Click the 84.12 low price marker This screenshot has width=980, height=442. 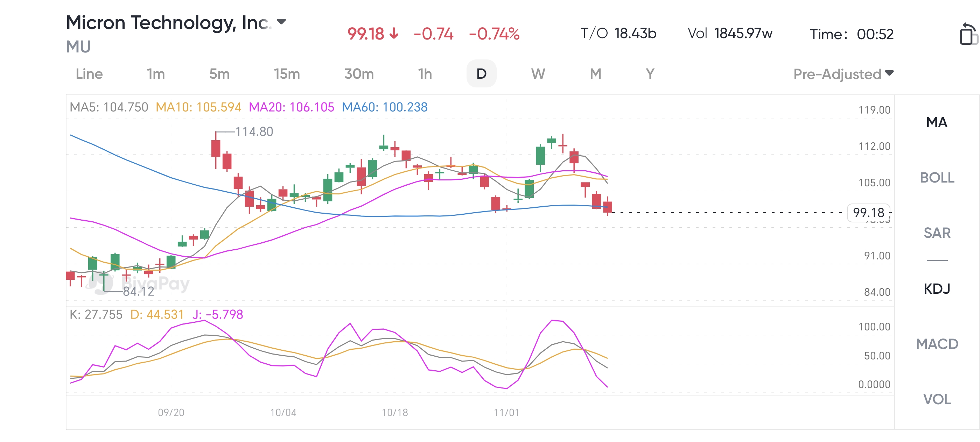coord(139,292)
